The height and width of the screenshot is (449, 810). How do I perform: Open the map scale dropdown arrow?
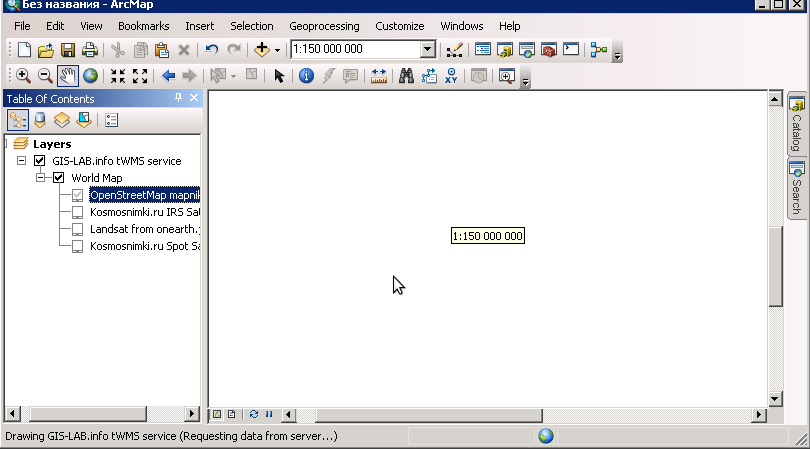(428, 49)
